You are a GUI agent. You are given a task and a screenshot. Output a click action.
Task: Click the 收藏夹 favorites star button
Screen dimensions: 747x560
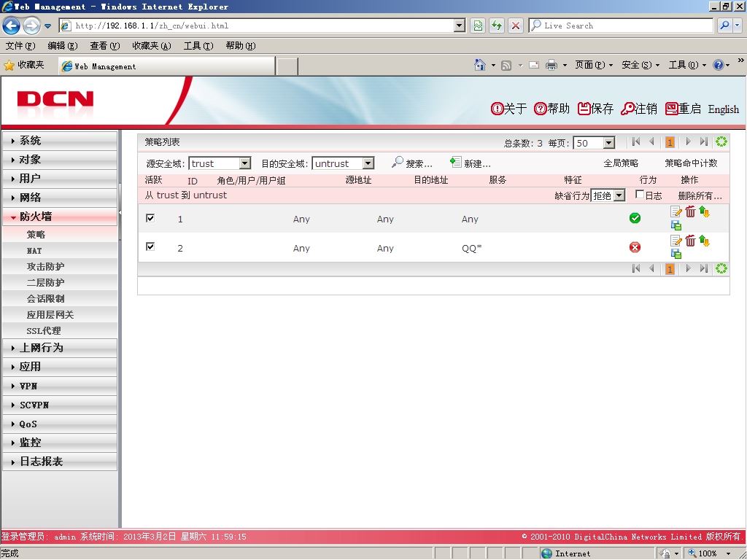[24, 65]
